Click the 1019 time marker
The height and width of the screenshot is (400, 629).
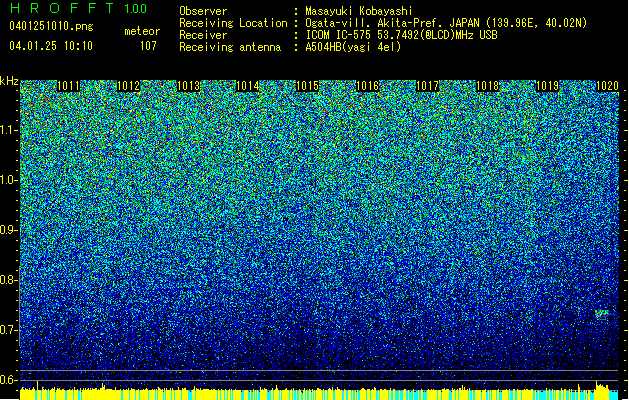(x=548, y=86)
